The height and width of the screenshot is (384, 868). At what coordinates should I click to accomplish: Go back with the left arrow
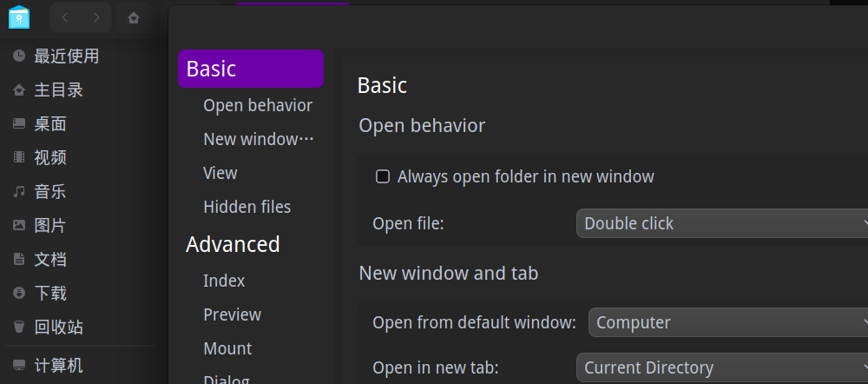click(65, 17)
